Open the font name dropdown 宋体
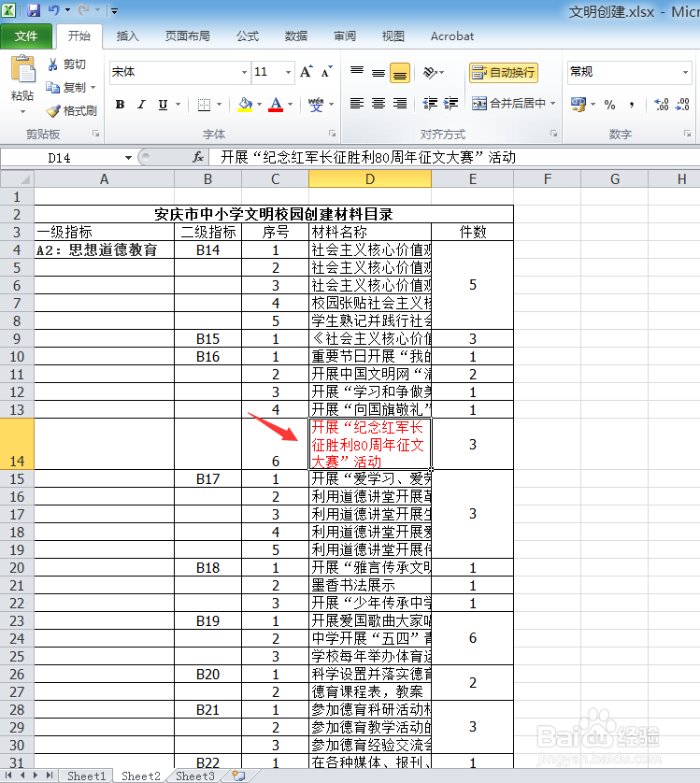This screenshot has height=783, width=700. point(244,72)
